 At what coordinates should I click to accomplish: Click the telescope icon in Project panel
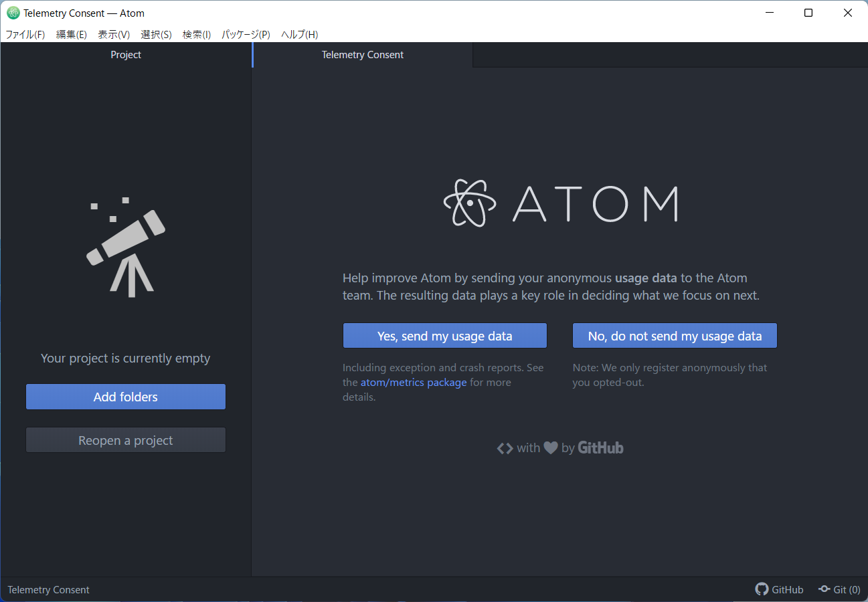(126, 247)
